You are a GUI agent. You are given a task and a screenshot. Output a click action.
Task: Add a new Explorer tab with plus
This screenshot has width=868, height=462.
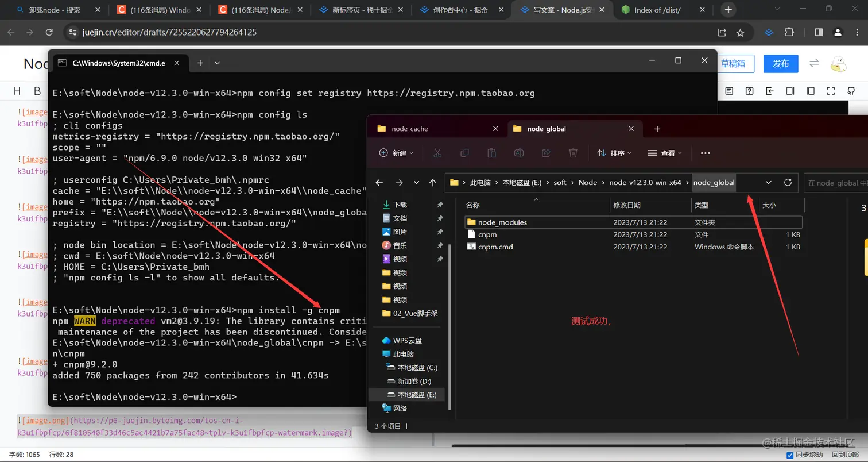pos(657,129)
